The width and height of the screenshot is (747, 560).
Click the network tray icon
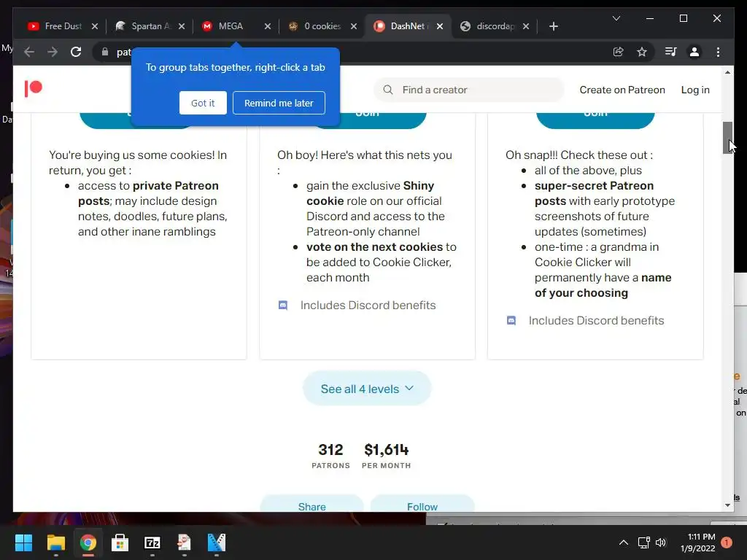pyautogui.click(x=643, y=542)
